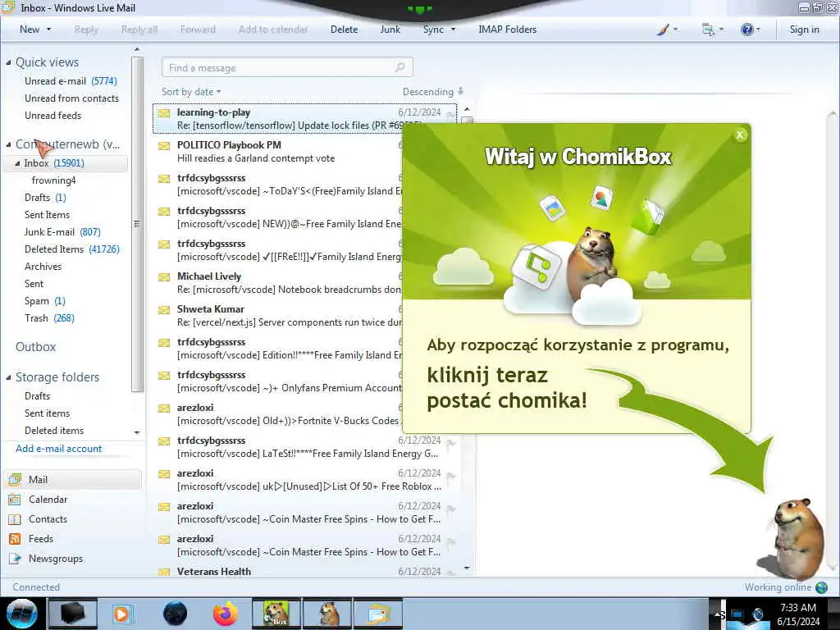
Task: Open the Sync dropdown arrow
Action: click(453, 30)
